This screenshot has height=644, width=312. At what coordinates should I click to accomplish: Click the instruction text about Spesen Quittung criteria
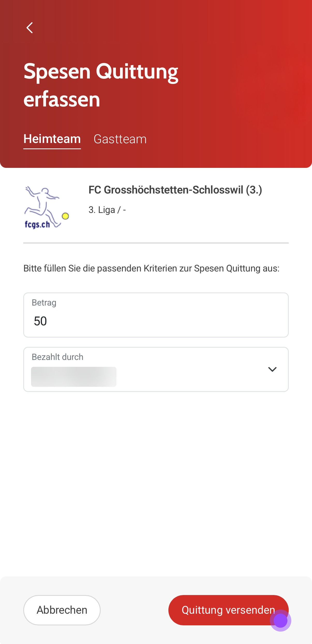(151, 268)
